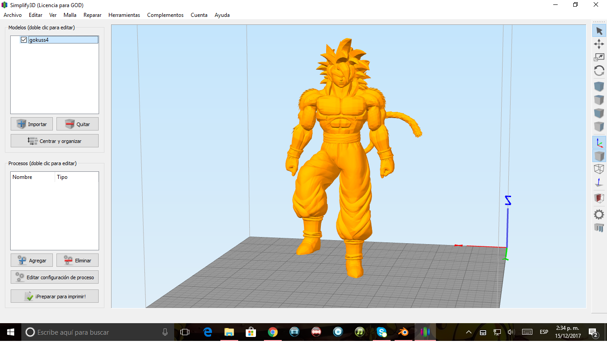
Task: Open File Explorer from taskbar
Action: coord(229,332)
